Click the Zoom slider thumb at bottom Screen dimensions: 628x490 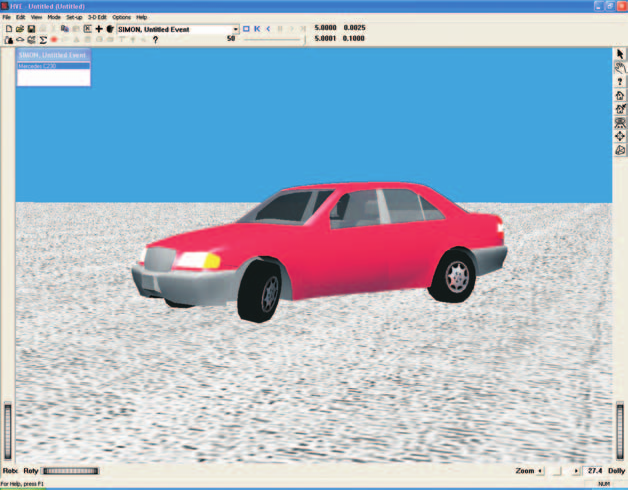pos(557,471)
